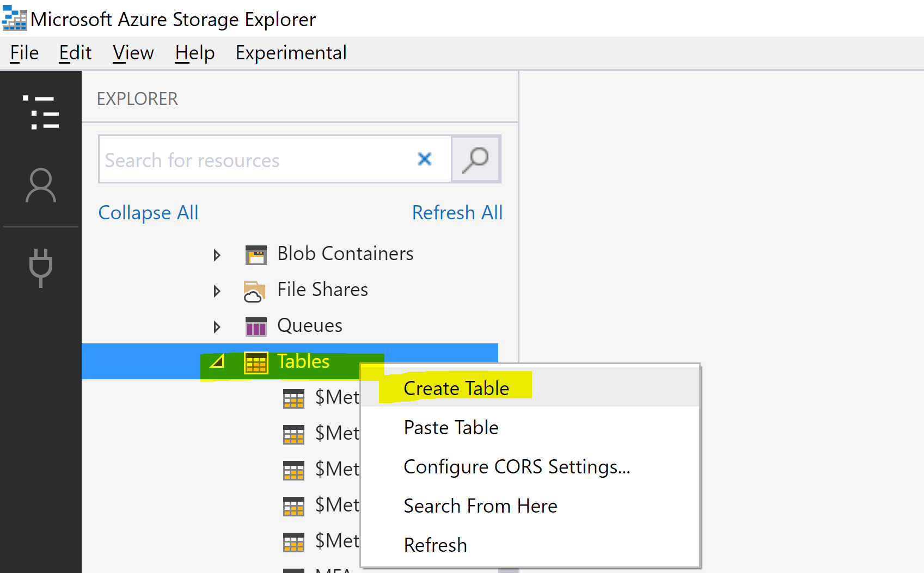Click the search magnifier button
This screenshot has width=924, height=573.
point(475,159)
